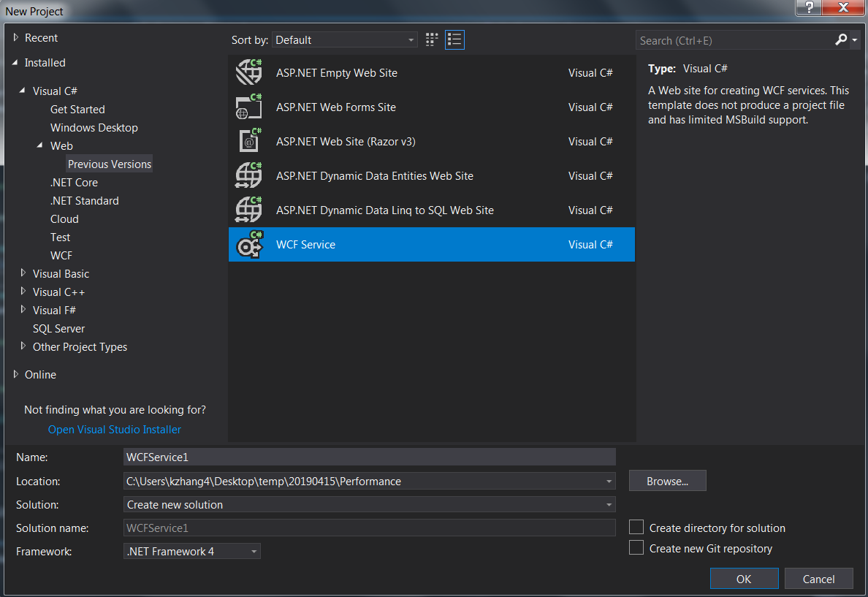Enable Create directory for solution
This screenshot has width=868, height=597.
pyautogui.click(x=636, y=527)
